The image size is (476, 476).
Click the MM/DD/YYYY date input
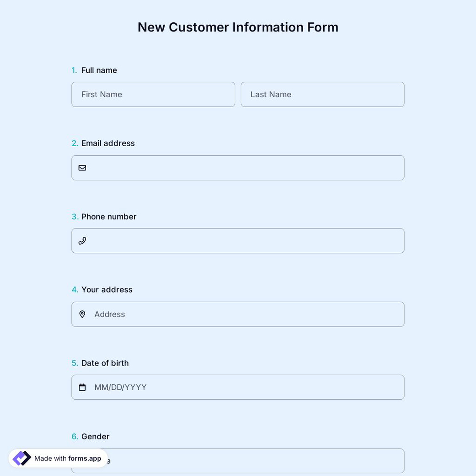pos(238,387)
